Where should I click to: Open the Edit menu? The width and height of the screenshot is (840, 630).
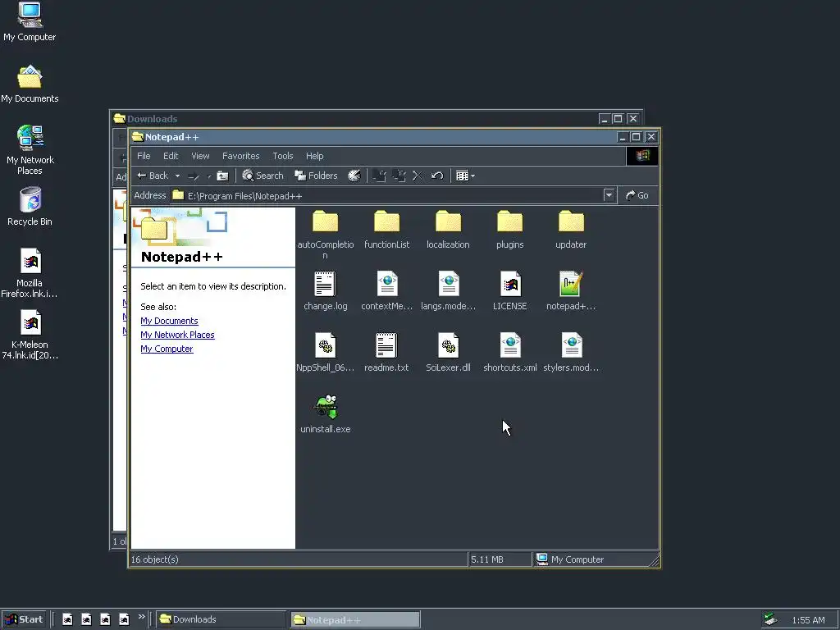171,156
